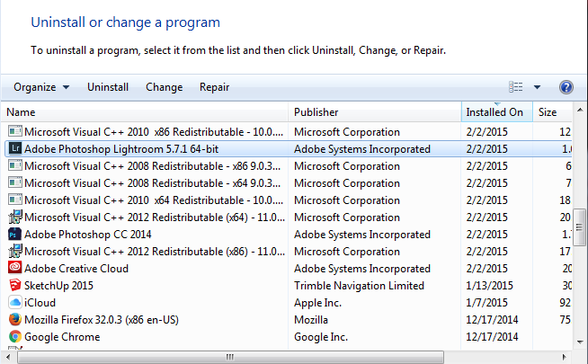Click Apple Inc. publisher cell
588x364 pixels.
click(317, 303)
